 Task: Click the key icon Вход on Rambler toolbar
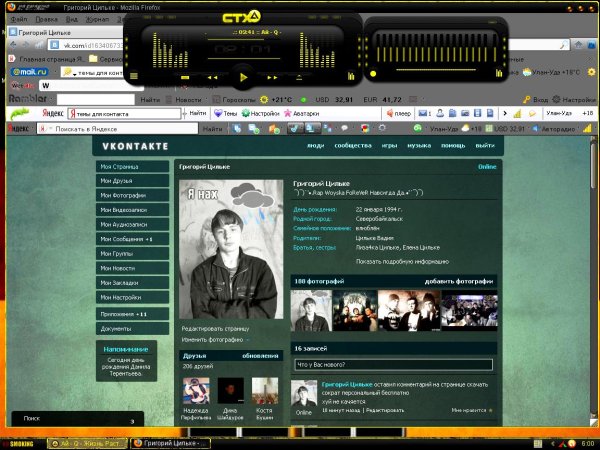pyautogui.click(x=535, y=99)
